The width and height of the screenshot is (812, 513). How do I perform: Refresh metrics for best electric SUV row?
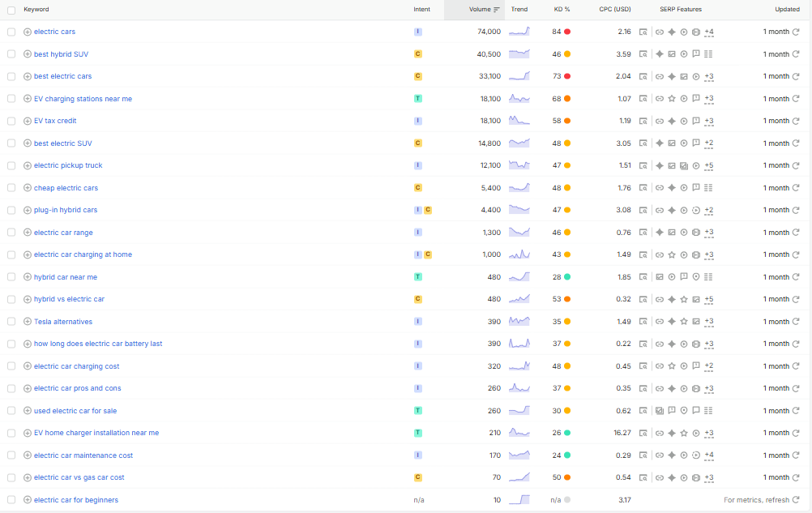pyautogui.click(x=796, y=143)
